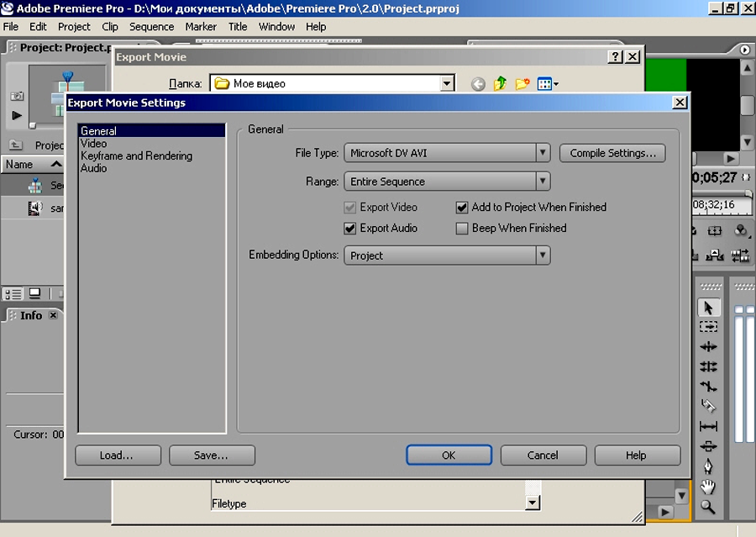Viewport: 756px width, 537px height.
Task: Click the poster frame camera icon
Action: tap(17, 96)
